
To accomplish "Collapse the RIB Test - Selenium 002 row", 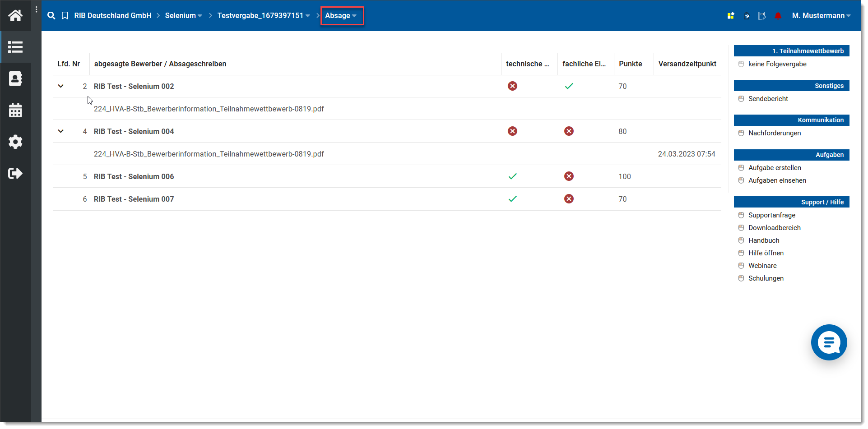I will (61, 86).
